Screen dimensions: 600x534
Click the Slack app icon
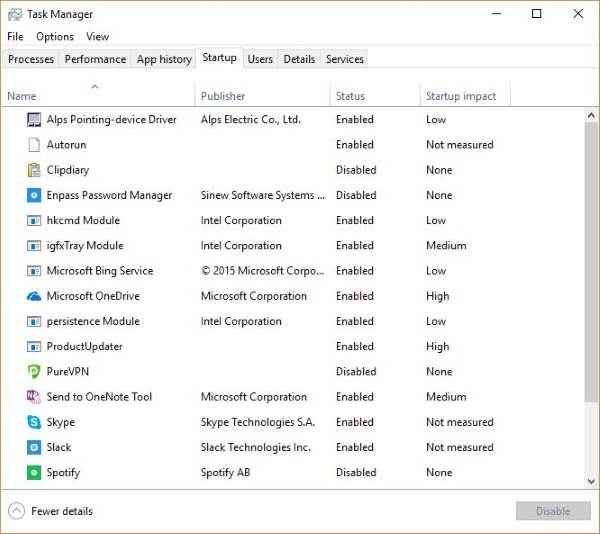34,447
